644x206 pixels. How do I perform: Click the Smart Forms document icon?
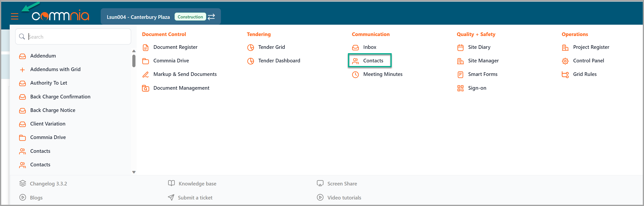click(460, 74)
